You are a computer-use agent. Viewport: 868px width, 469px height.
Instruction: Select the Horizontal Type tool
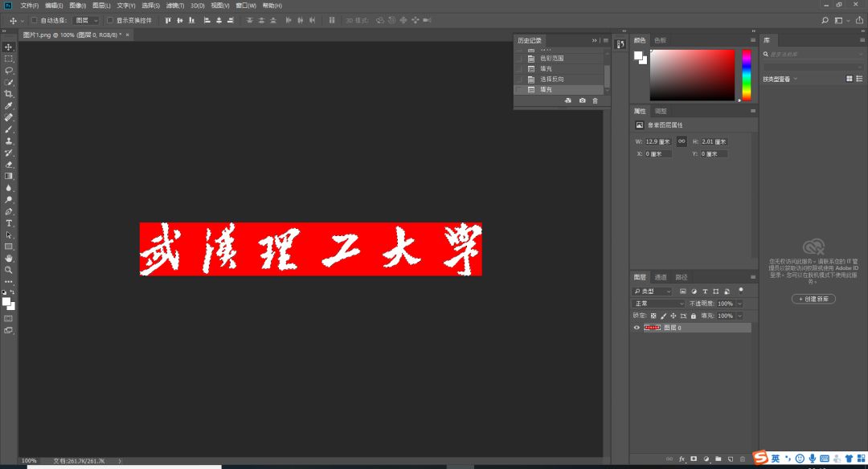click(8, 223)
